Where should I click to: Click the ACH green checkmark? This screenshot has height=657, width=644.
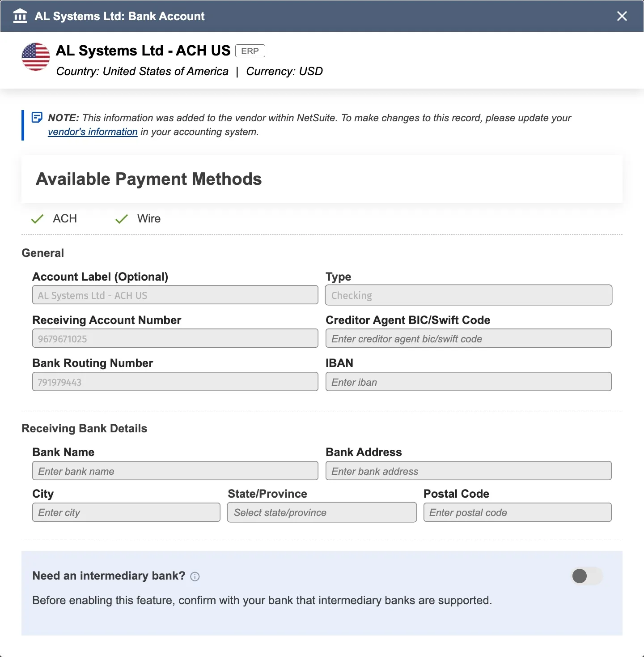coord(38,219)
